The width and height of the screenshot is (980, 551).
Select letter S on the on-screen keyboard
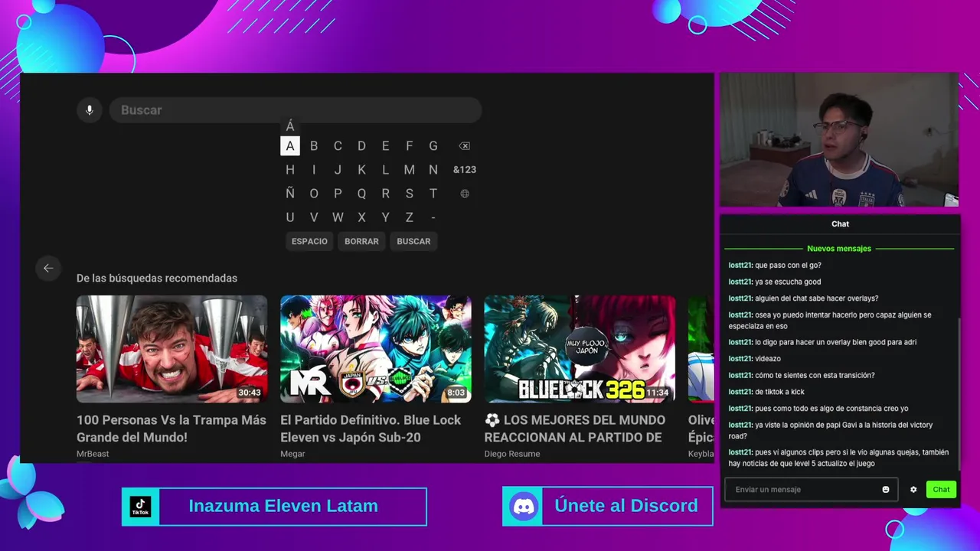pos(409,194)
